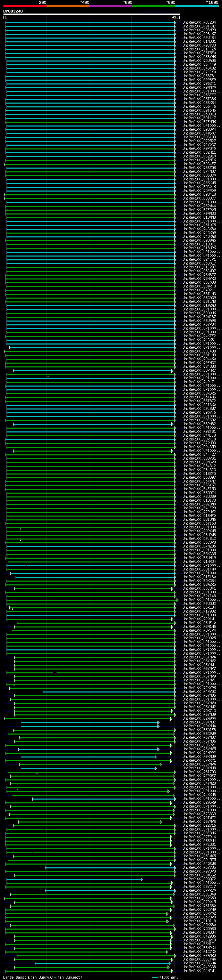This screenshot has height=980, width=222.
Task: Click UniRef100_Q6F449 label
Action: pyautogui.click(x=199, y=65)
